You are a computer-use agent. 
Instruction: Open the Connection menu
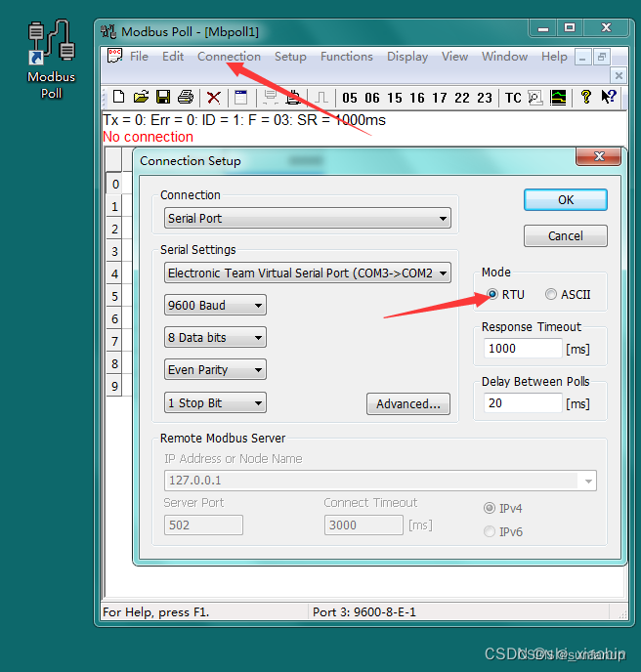tap(229, 56)
